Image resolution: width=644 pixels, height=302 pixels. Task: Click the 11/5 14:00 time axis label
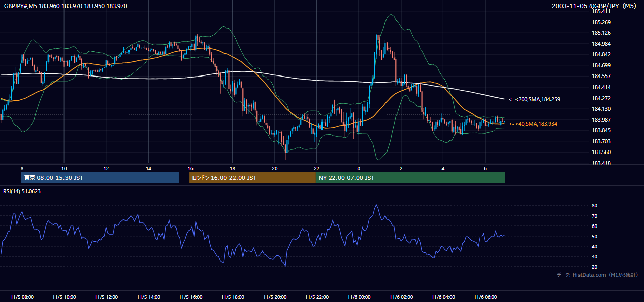[x=148, y=297]
